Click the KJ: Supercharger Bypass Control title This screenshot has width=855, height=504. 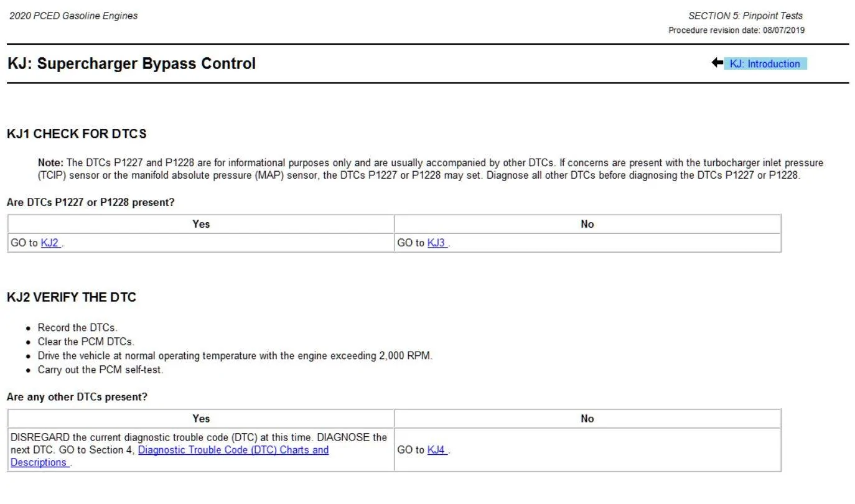(x=131, y=63)
